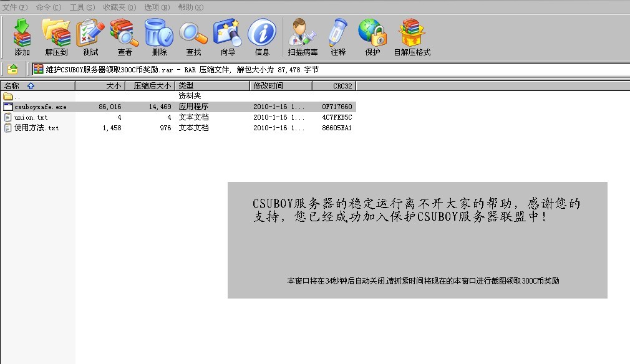Select the csuboysafe.exe file name
This screenshot has width=630, height=364.
(40, 107)
